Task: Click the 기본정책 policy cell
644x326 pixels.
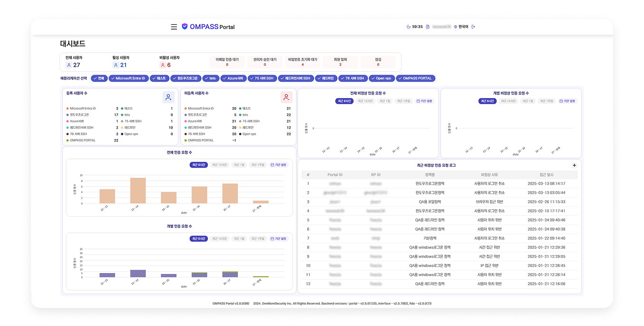Action: coord(430,238)
